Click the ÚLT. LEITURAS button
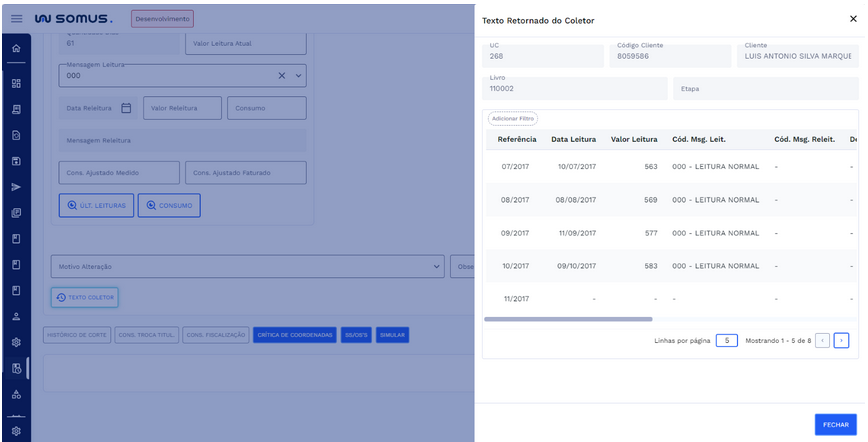 [96, 205]
